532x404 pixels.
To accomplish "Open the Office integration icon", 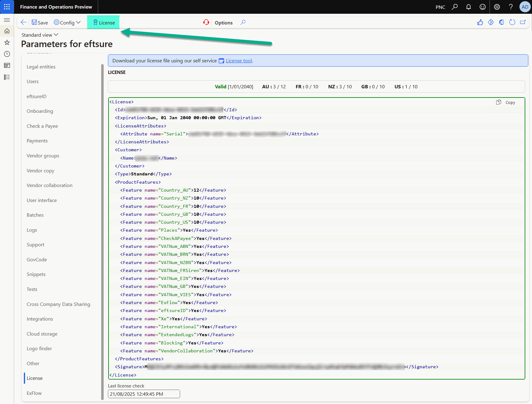I will pos(501,22).
